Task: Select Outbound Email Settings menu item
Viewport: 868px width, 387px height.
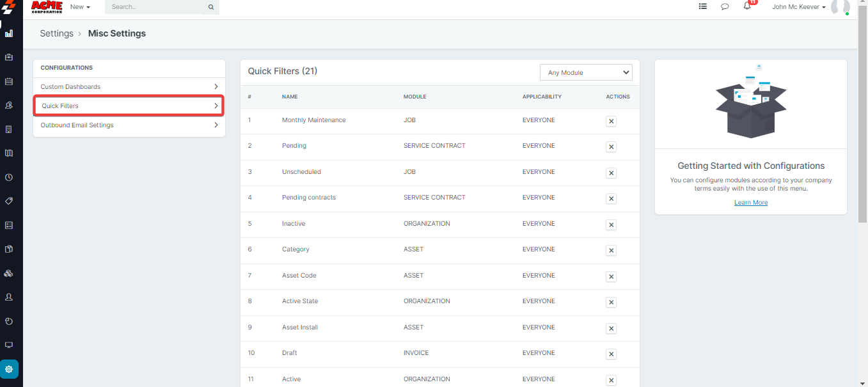Action: [x=129, y=125]
